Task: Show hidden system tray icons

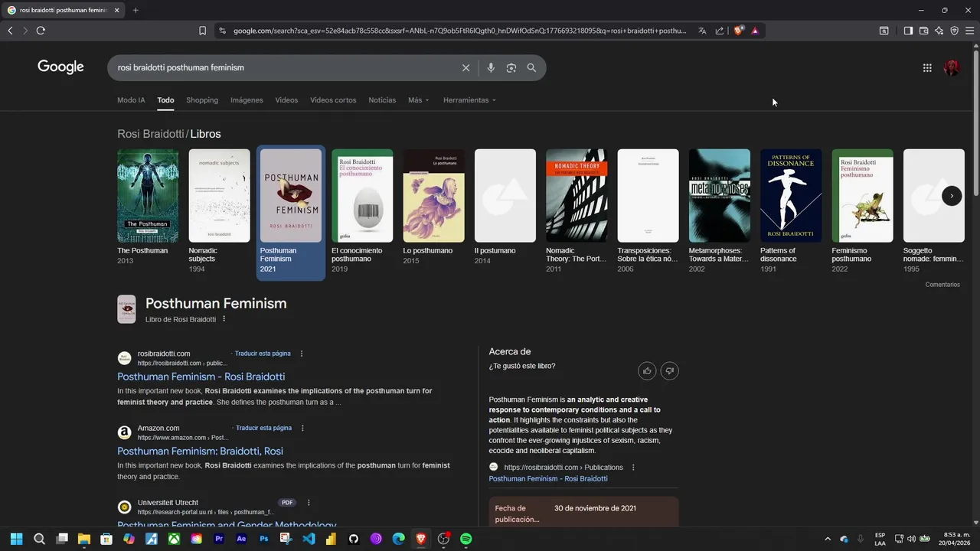Action: (x=828, y=539)
